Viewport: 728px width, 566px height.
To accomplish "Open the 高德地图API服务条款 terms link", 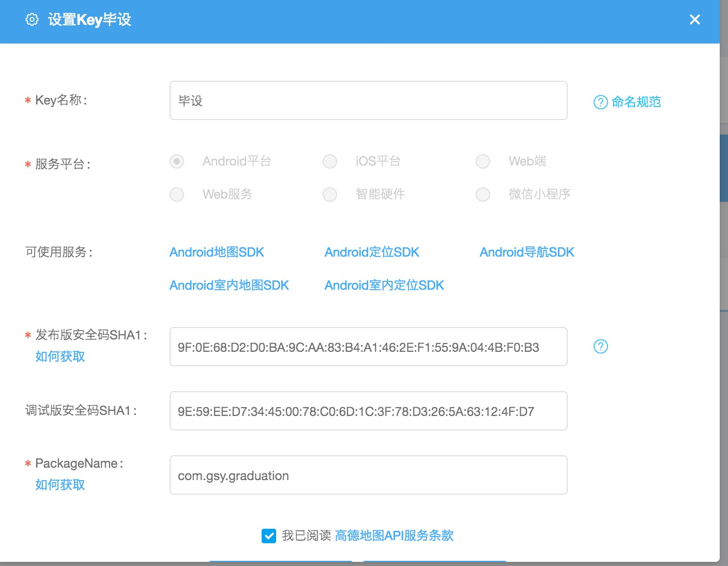I will click(x=395, y=535).
